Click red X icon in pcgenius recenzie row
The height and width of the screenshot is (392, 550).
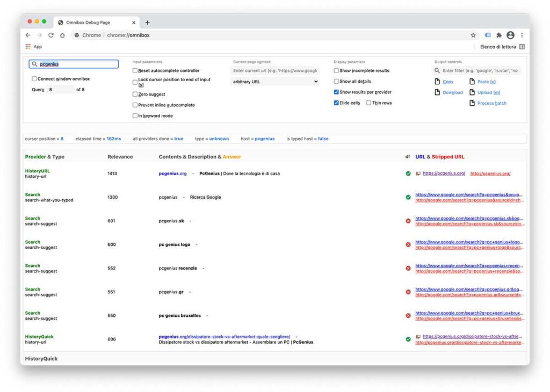(x=408, y=268)
